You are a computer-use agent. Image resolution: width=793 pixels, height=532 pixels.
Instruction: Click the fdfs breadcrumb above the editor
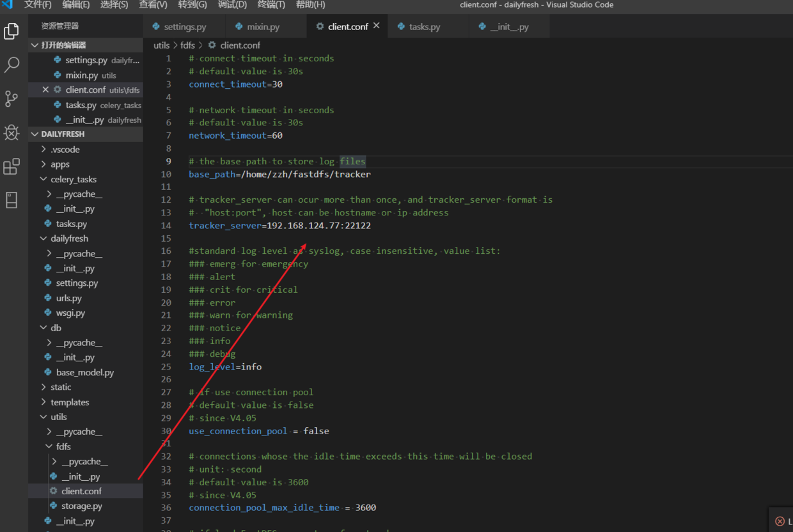coord(187,45)
